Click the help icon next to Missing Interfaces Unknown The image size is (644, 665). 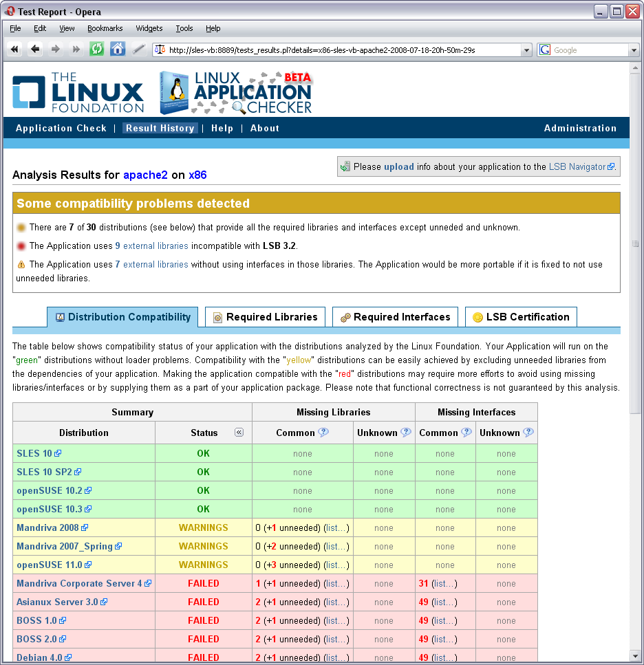pos(528,432)
